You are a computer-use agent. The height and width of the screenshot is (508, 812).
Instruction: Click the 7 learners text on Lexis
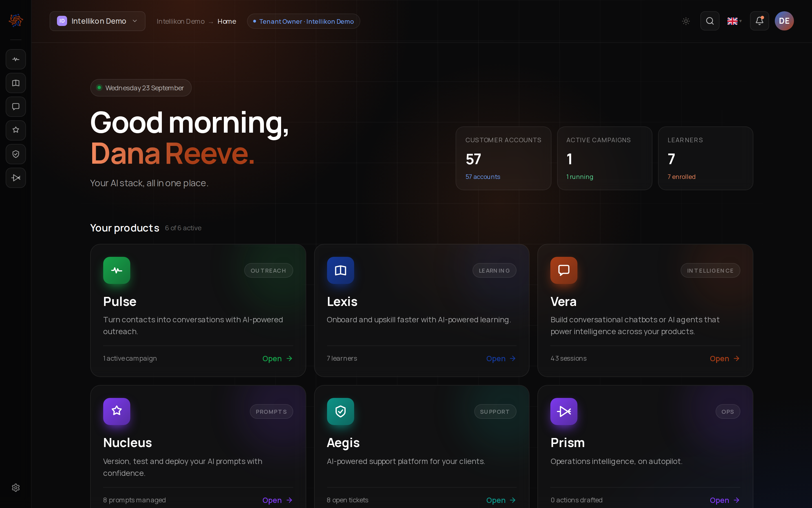coord(342,358)
